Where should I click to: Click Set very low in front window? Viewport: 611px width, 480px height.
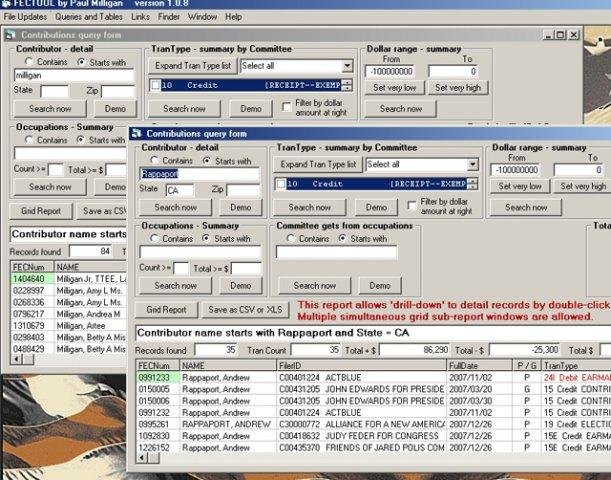point(520,186)
